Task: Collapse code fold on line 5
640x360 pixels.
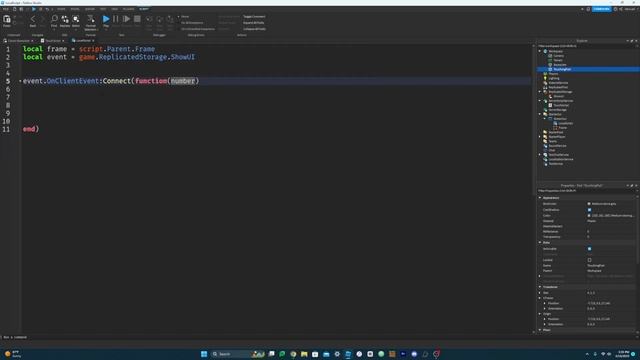Action: pos(20,81)
